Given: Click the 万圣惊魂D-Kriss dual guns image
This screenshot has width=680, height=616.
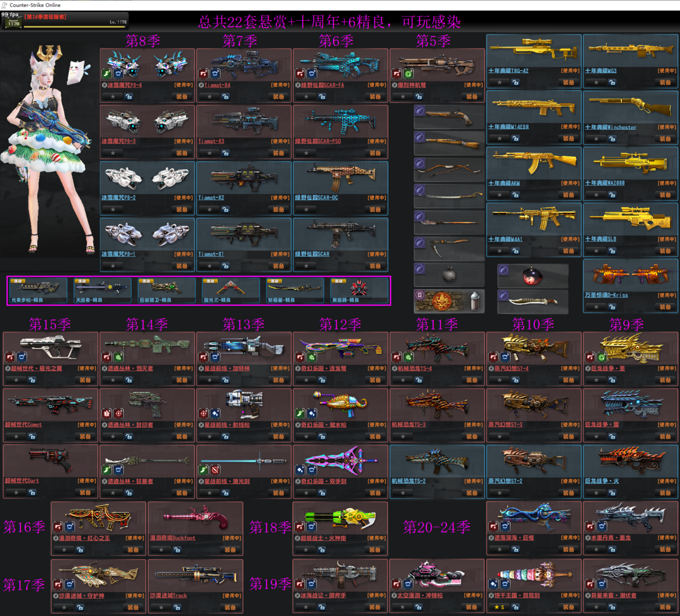Looking at the screenshot, I should click(x=630, y=276).
